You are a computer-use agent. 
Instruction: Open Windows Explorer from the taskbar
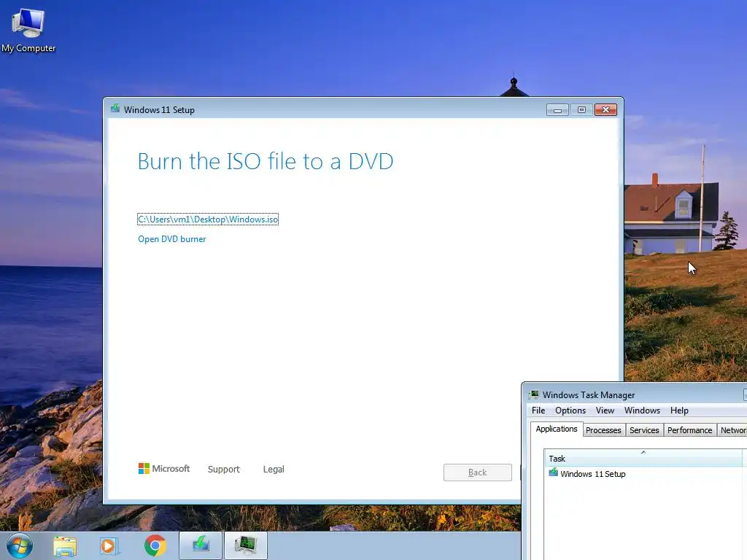(65, 545)
